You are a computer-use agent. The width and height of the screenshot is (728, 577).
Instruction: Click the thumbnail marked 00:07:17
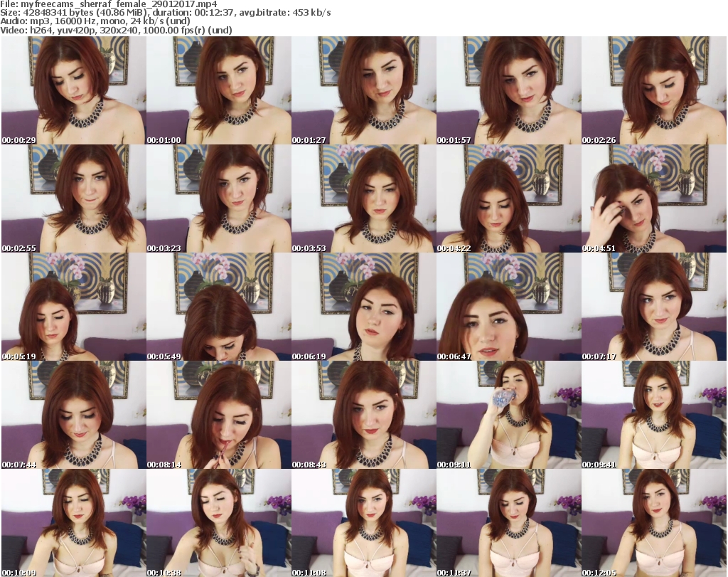(654, 307)
